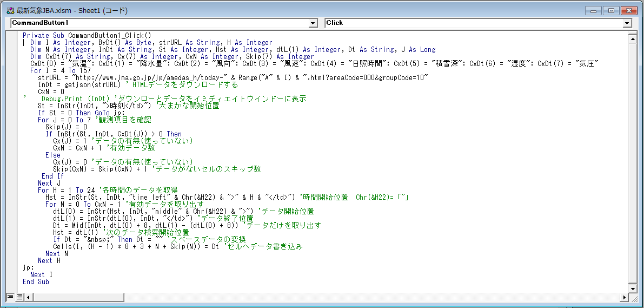Click the 'Next H' line

[49, 260]
